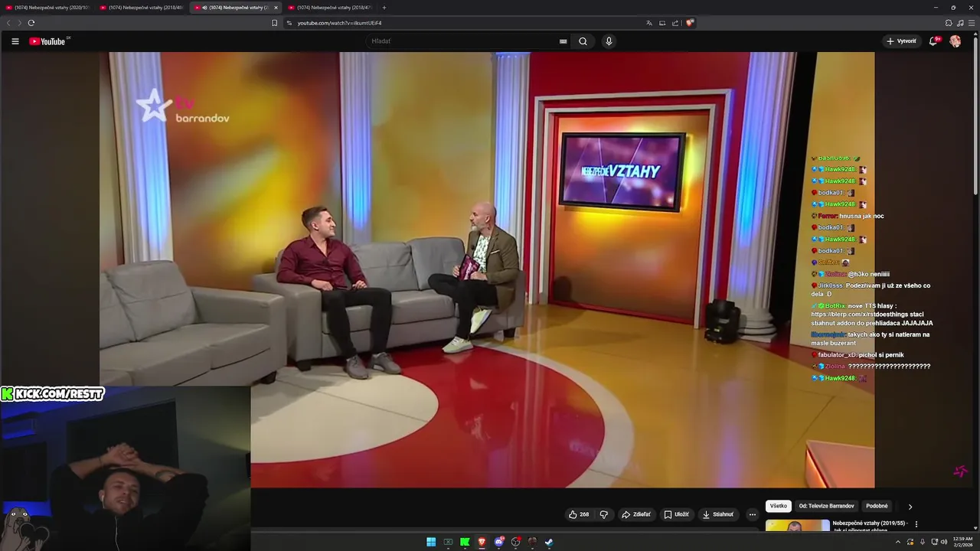Select the Všetko filter chip
This screenshot has height=551, width=980.
pyautogui.click(x=779, y=506)
